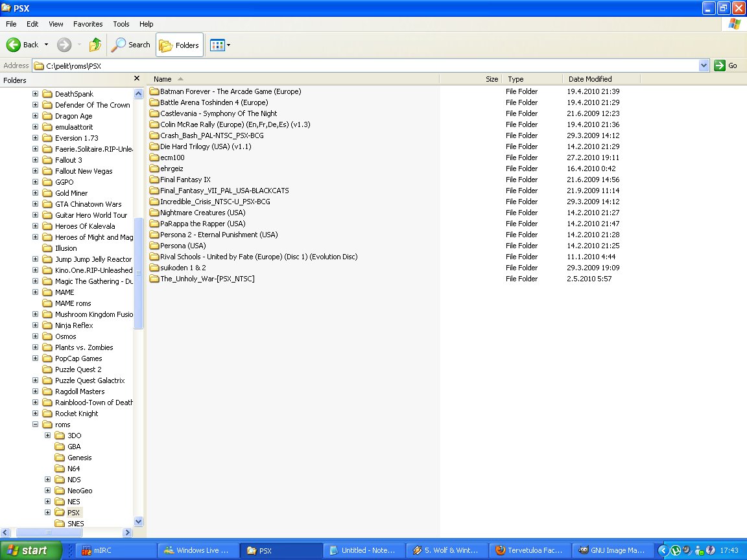The width and height of the screenshot is (747, 560).
Task: Close the Folders panel with X
Action: tap(137, 78)
